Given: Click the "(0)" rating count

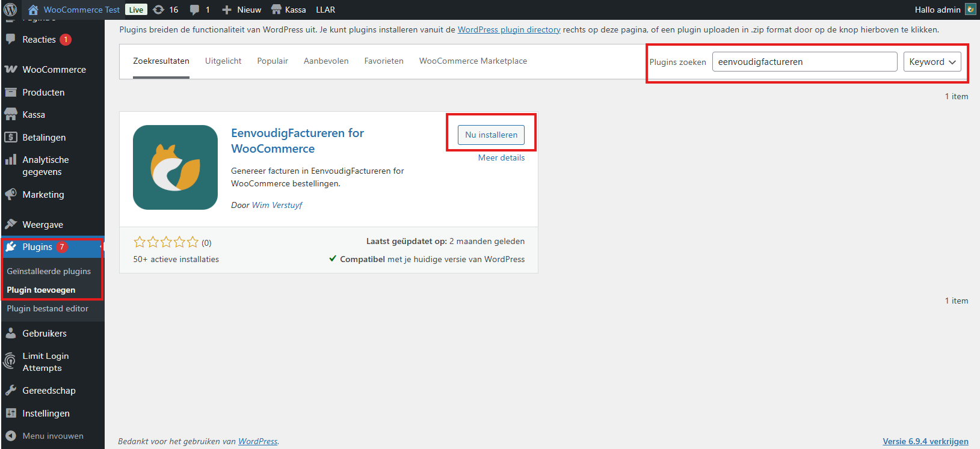Looking at the screenshot, I should point(206,243).
